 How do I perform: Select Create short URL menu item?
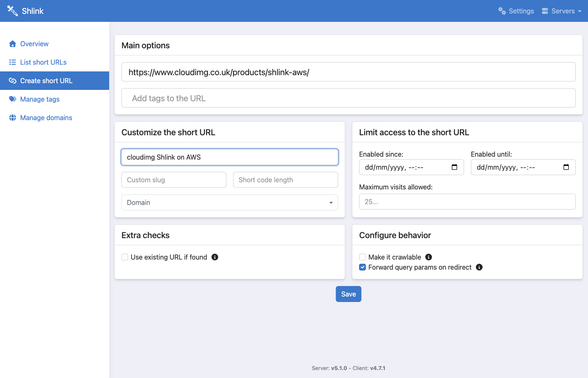tap(55, 81)
